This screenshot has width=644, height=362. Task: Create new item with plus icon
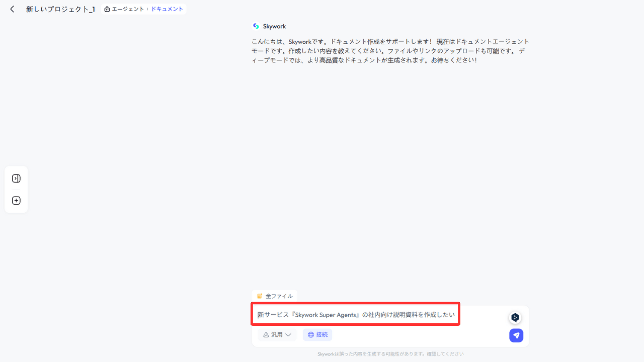coord(16,201)
